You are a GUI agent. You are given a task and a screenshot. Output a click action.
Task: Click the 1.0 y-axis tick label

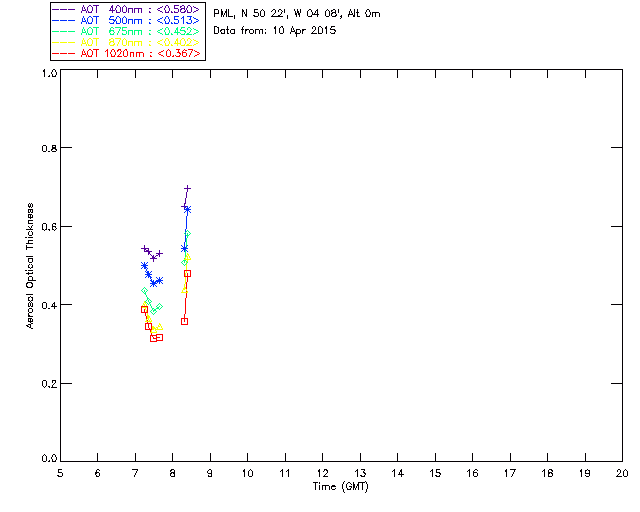pyautogui.click(x=49, y=73)
